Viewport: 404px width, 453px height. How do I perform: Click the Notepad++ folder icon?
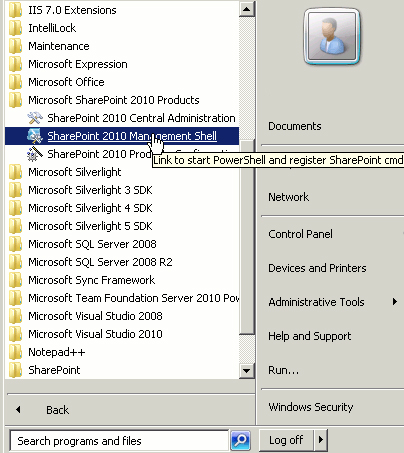pos(15,352)
